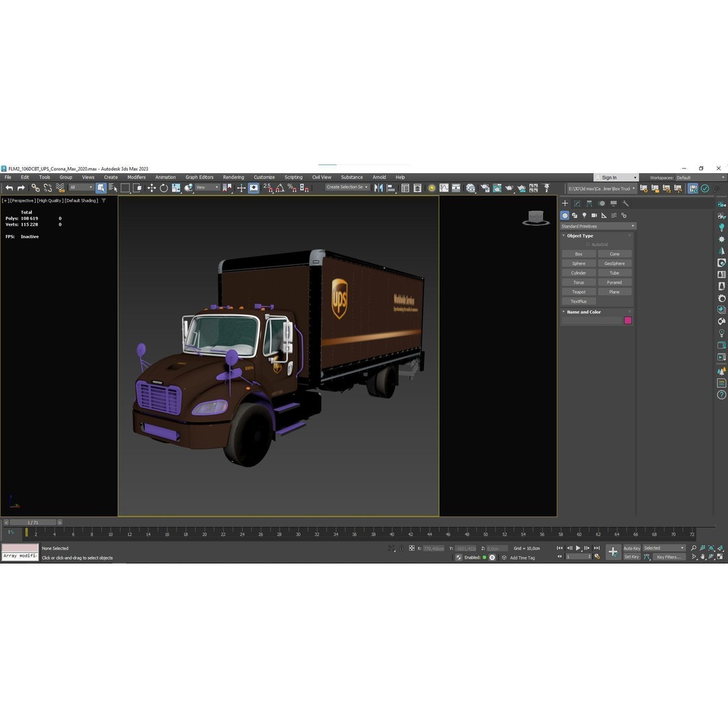Open the File menu
The image size is (728, 728).
coord(8,177)
